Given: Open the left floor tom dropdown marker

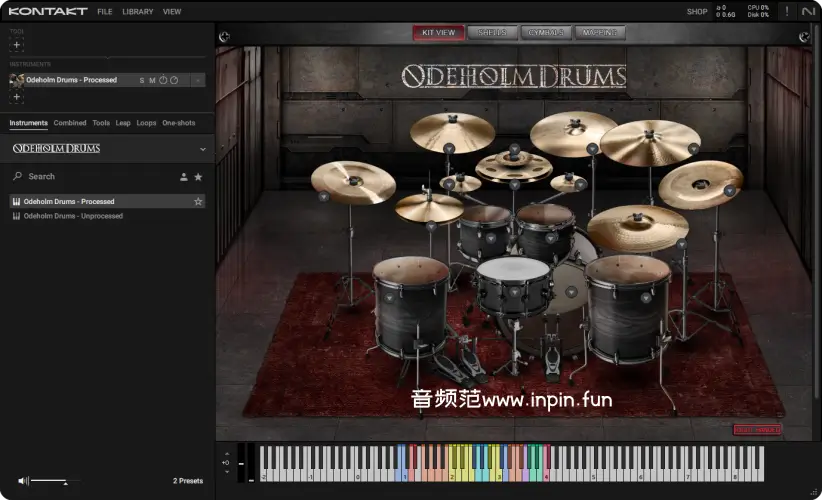Looking at the screenshot, I should coord(388,298).
